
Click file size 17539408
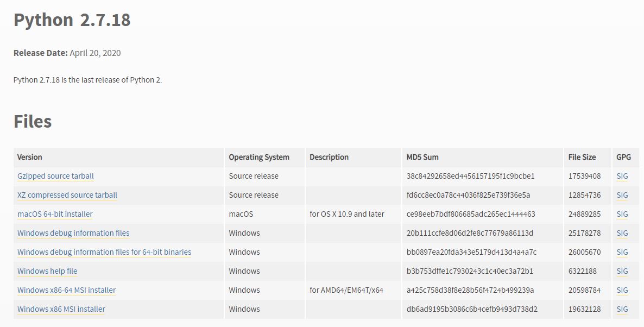point(584,176)
